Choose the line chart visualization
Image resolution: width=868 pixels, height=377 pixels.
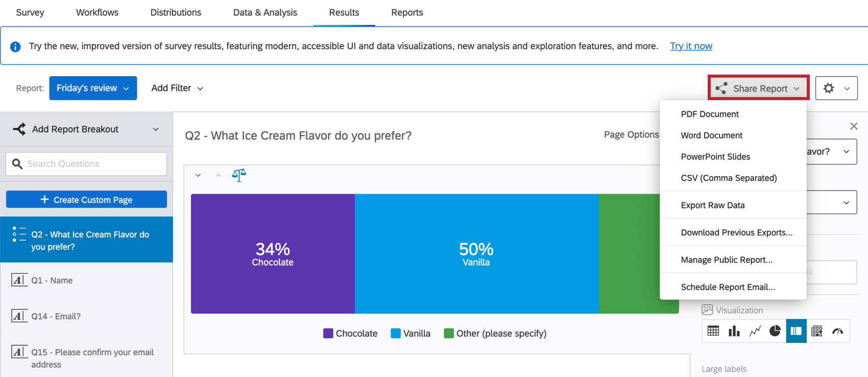coord(755,331)
